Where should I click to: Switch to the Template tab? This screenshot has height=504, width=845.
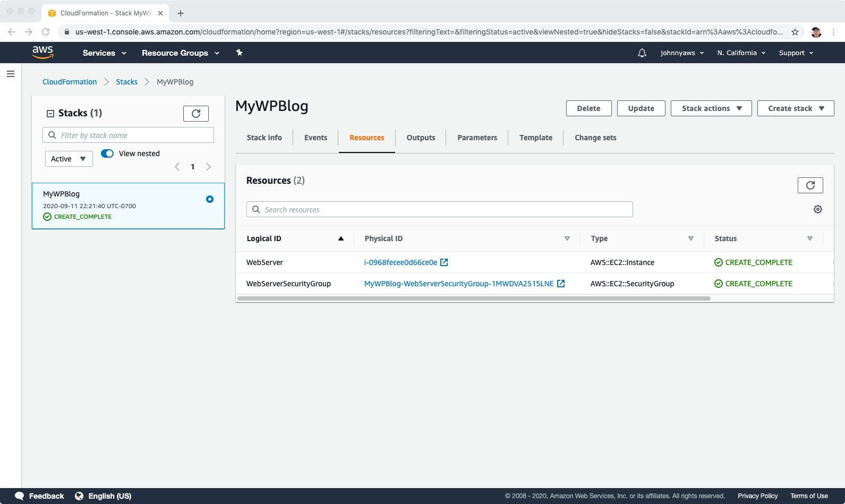coord(535,138)
